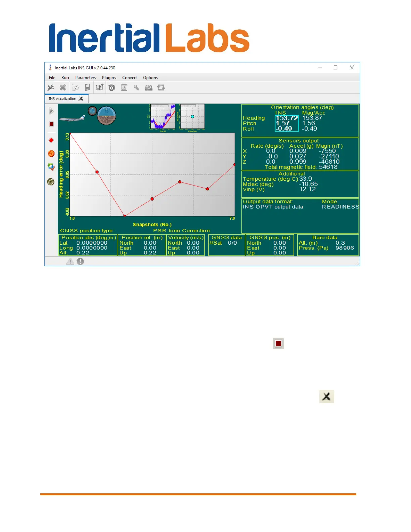This screenshot has height=532, width=411.
Task: Click the Z magnetometer value -46810
Action: click(x=329, y=162)
